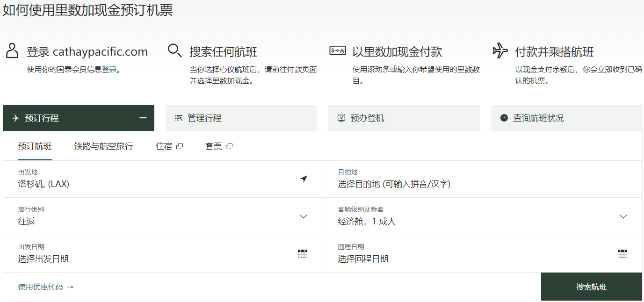Click the location arrow icon in 出发地 field
This screenshot has height=302, width=644.
[304, 179]
